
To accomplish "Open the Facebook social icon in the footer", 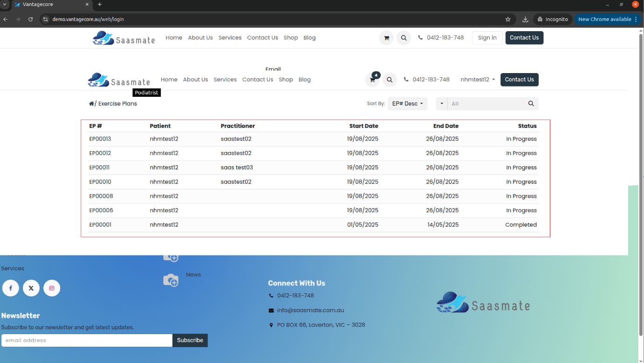I will pyautogui.click(x=11, y=288).
